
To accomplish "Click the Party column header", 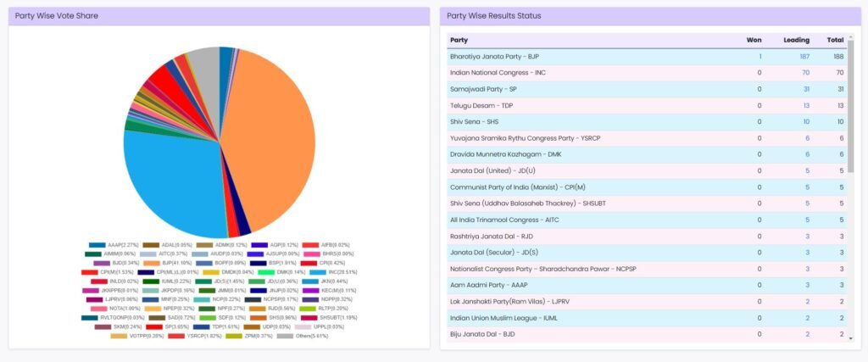I will click(x=459, y=40).
